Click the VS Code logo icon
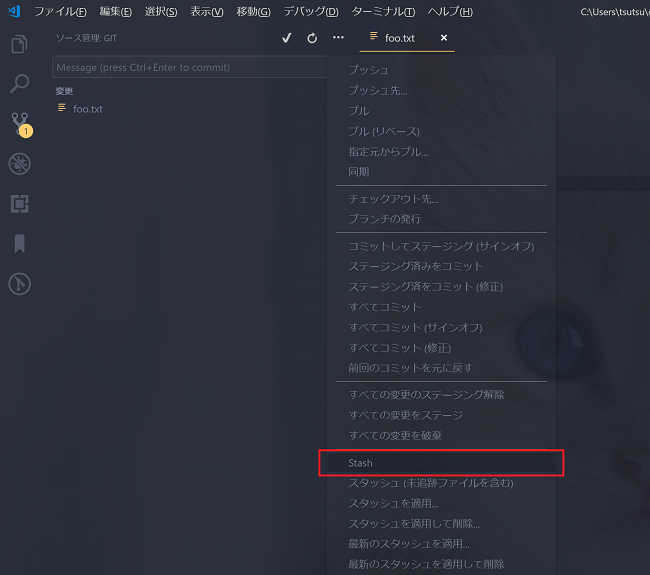650x575 pixels. (14, 11)
